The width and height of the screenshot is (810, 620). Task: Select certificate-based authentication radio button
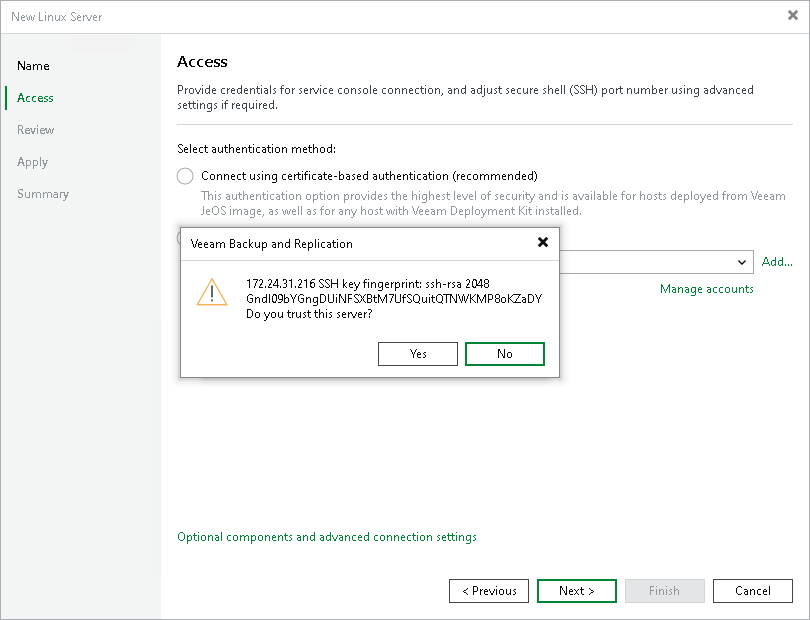(185, 176)
